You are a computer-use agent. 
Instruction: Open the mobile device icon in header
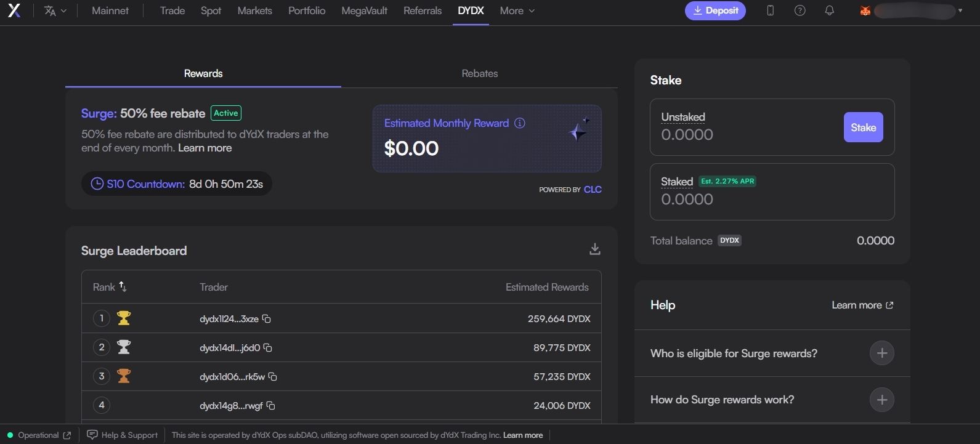pos(770,10)
